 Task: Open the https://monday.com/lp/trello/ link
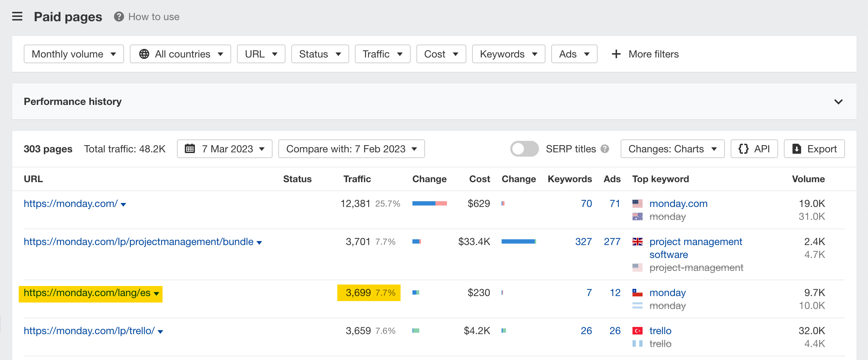click(89, 331)
